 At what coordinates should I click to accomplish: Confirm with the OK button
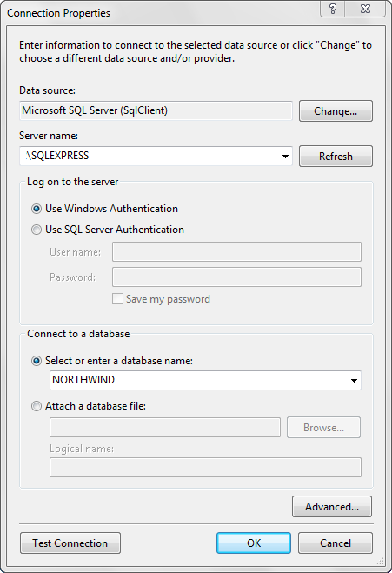254,543
